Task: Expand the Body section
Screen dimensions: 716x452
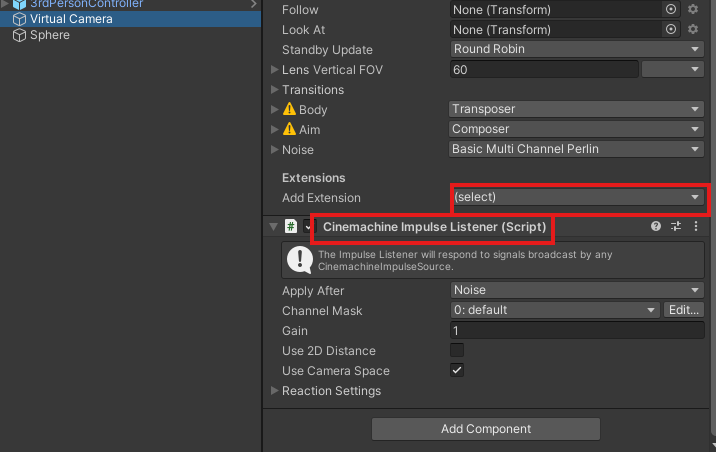Action: (274, 110)
